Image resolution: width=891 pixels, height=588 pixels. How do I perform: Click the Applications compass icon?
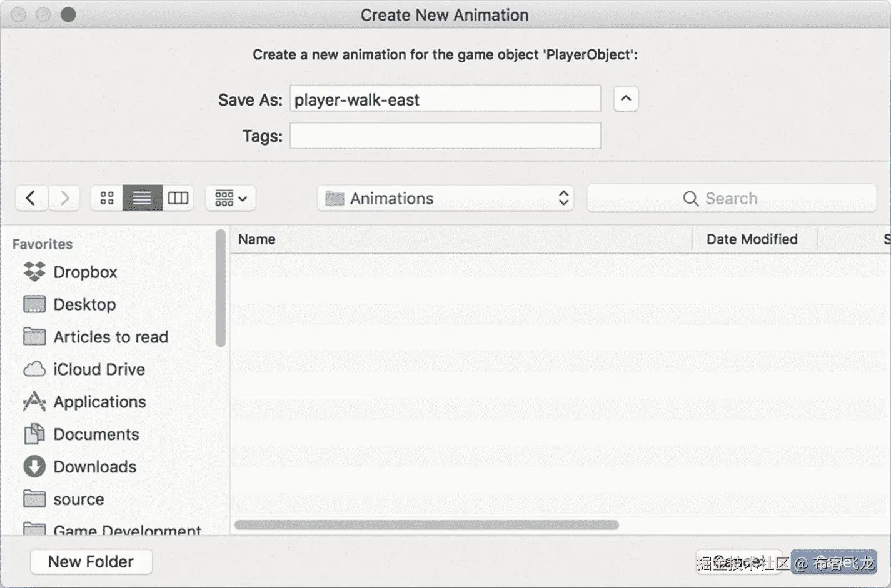[34, 402]
